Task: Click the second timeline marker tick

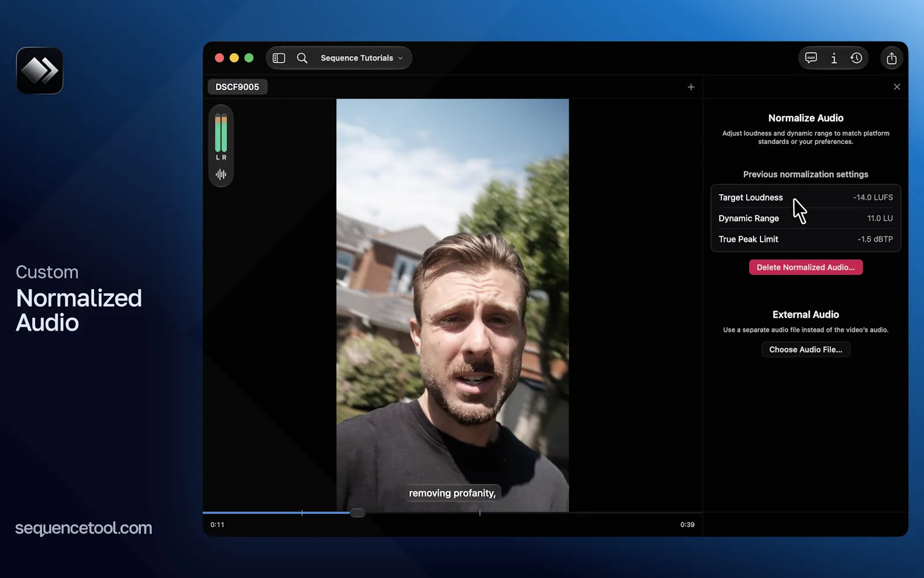Action: click(480, 513)
